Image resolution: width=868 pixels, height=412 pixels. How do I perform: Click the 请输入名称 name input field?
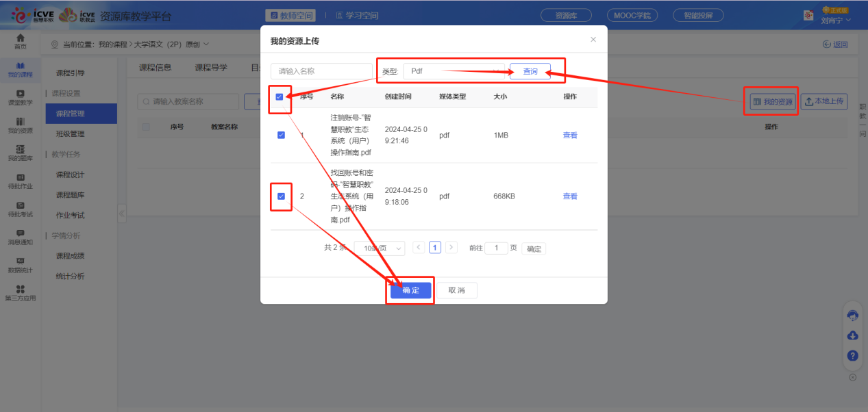[x=312, y=71]
